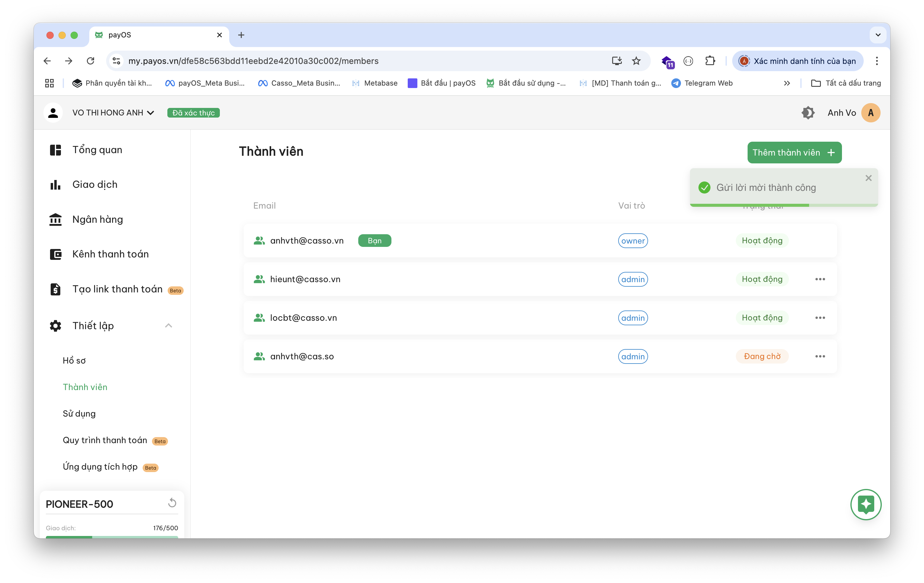Viewport: 924px width, 583px height.
Task: Open options menu for locbt@casso.vn
Action: click(x=820, y=318)
